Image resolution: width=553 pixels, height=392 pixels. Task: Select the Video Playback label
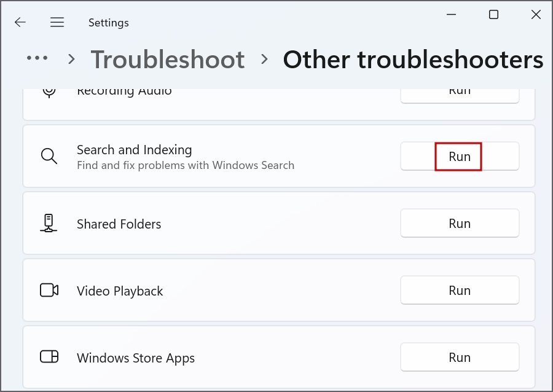pos(120,291)
